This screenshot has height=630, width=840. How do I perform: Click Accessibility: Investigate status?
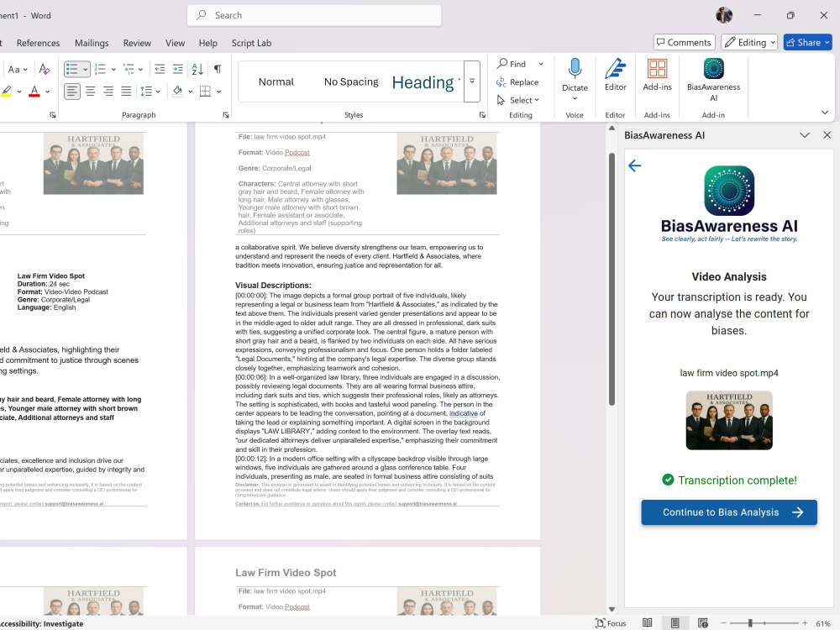click(x=42, y=623)
